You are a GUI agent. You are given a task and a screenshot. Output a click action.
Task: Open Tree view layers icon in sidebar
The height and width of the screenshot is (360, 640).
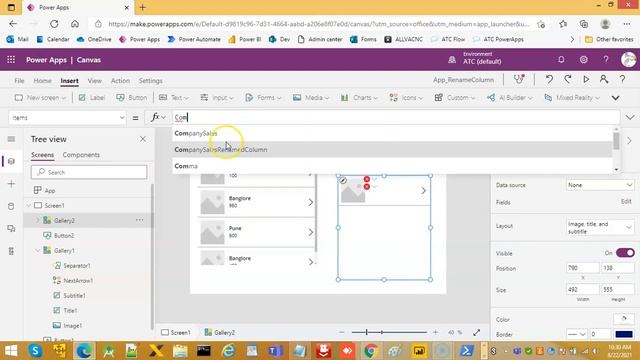tap(11, 161)
